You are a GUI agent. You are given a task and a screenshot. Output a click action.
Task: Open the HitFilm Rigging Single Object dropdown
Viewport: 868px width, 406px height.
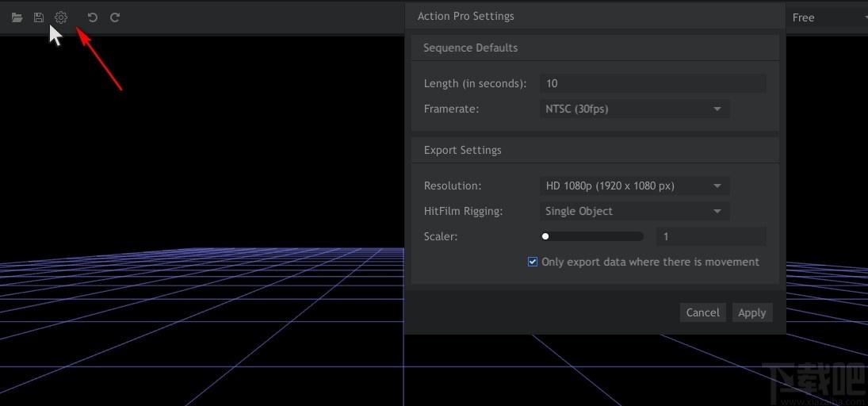[634, 211]
